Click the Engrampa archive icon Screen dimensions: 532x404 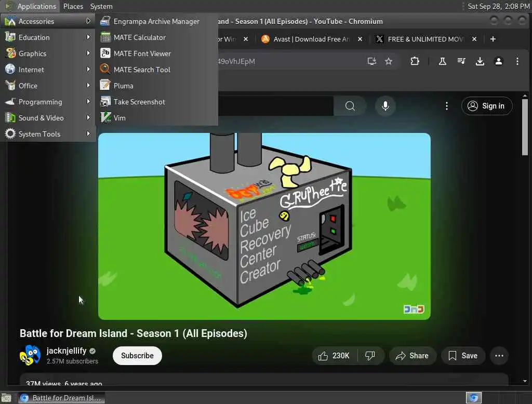coord(105,21)
